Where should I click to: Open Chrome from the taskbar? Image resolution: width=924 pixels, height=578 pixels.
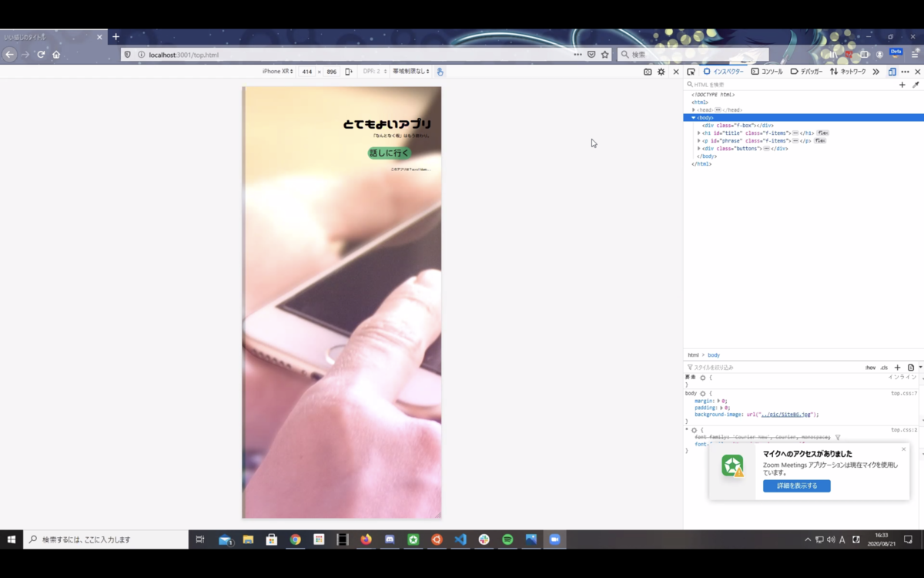(295, 539)
